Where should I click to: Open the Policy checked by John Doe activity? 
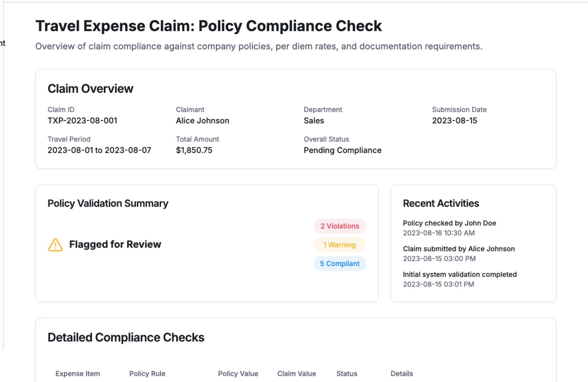449,223
